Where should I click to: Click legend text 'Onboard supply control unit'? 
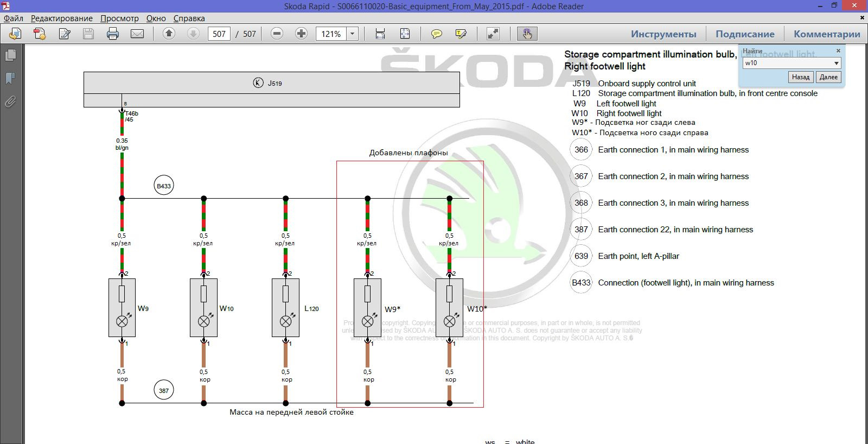pos(647,84)
